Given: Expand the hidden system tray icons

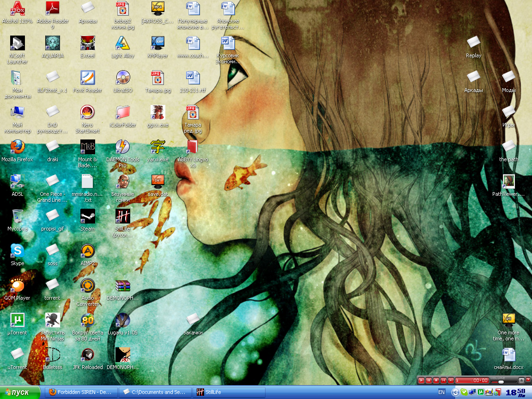Looking at the screenshot, I should pos(455,393).
